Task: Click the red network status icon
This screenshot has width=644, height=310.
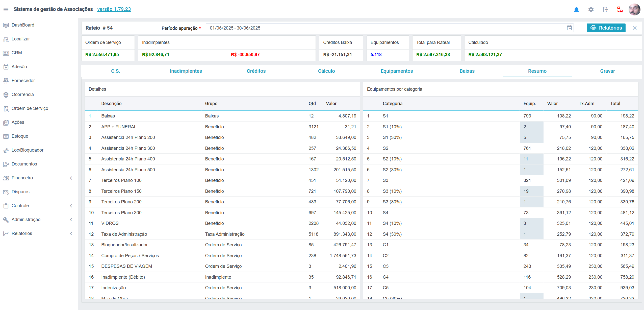Action: [x=620, y=10]
